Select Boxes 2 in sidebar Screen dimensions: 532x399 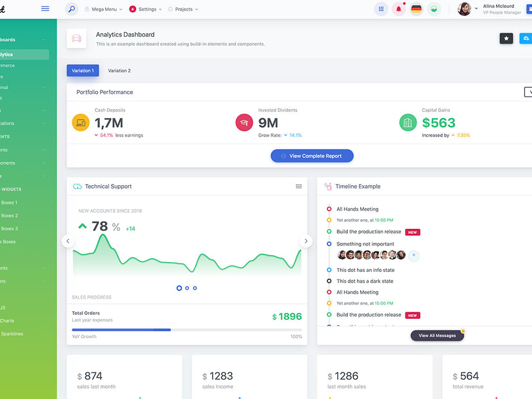pyautogui.click(x=9, y=216)
